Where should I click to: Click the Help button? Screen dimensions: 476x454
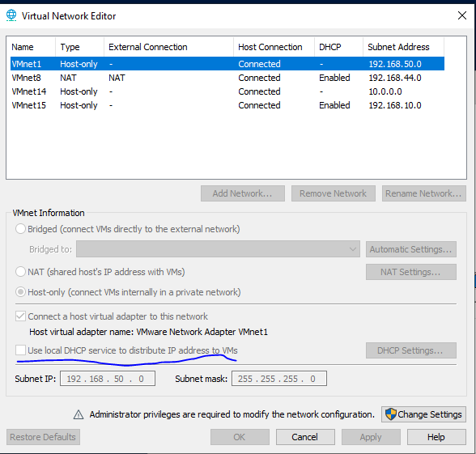coord(436,437)
